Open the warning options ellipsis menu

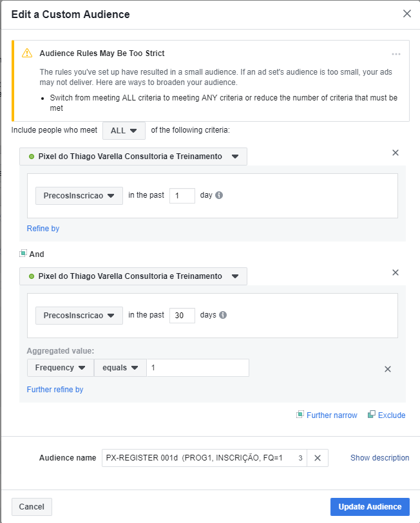click(x=396, y=54)
